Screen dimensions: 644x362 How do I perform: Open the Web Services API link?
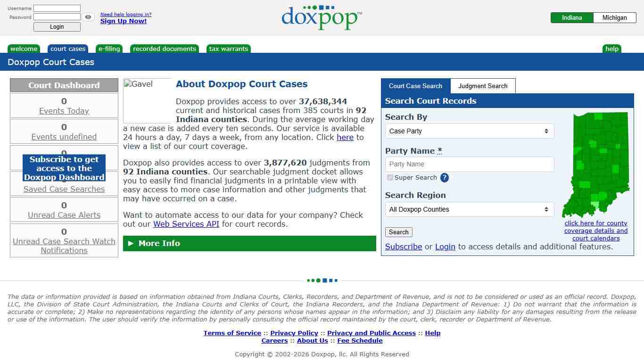[186, 224]
